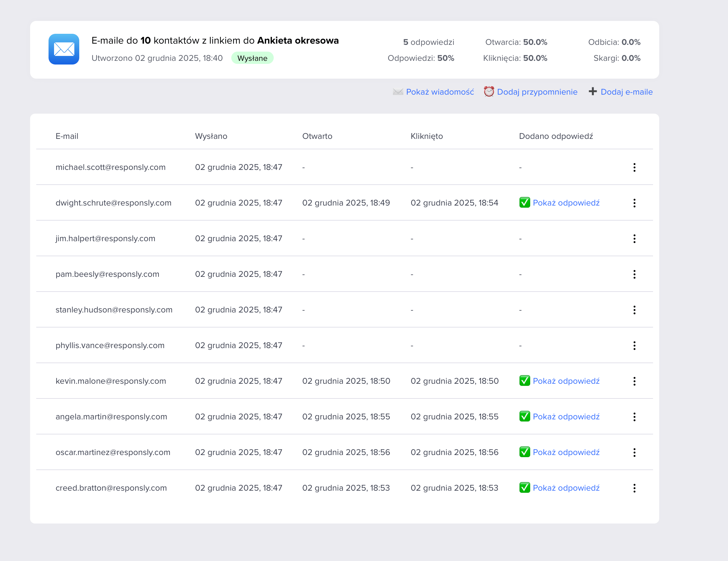Show dwight.schrute's response via Pokaż odpowiedź
The width and height of the screenshot is (728, 561).
tap(566, 203)
